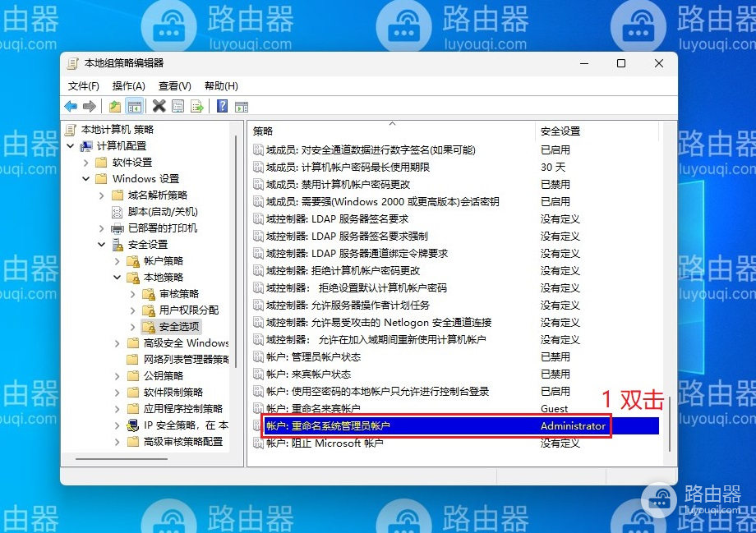Viewport: 756px width, 533px height.
Task: Open the 帮助(H) menu
Action: [221, 85]
